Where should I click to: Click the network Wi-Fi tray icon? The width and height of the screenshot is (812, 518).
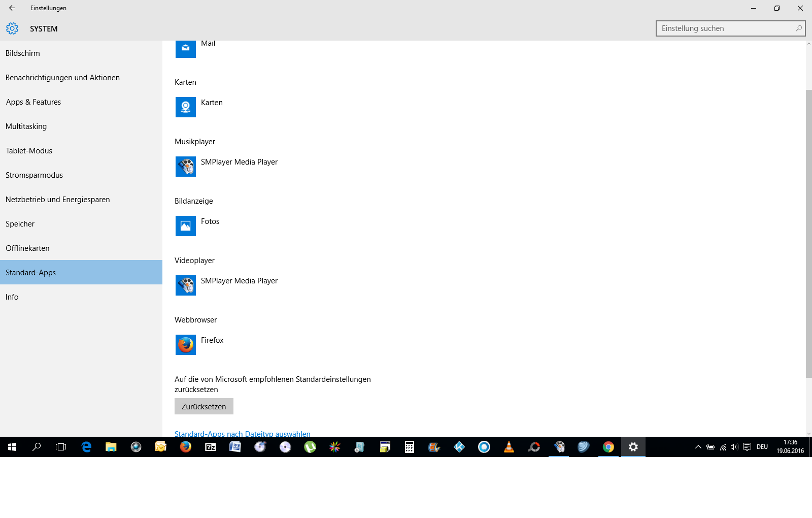723,447
